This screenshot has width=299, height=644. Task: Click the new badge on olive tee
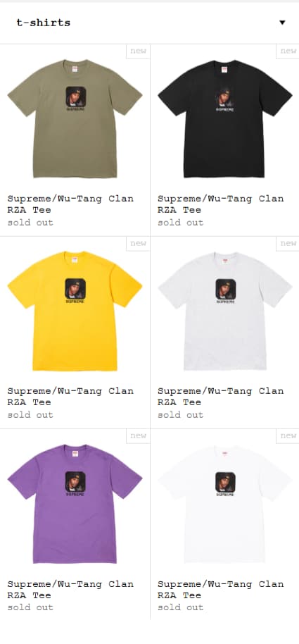tap(138, 51)
